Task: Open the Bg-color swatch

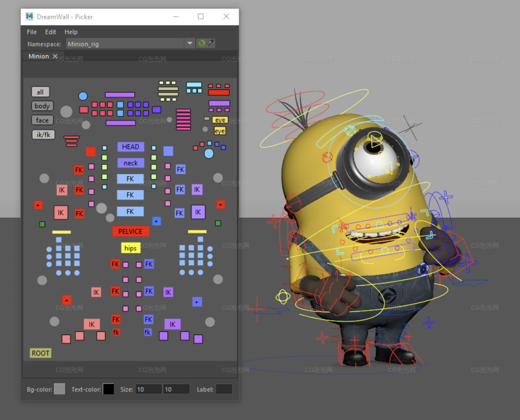Action: click(x=59, y=389)
